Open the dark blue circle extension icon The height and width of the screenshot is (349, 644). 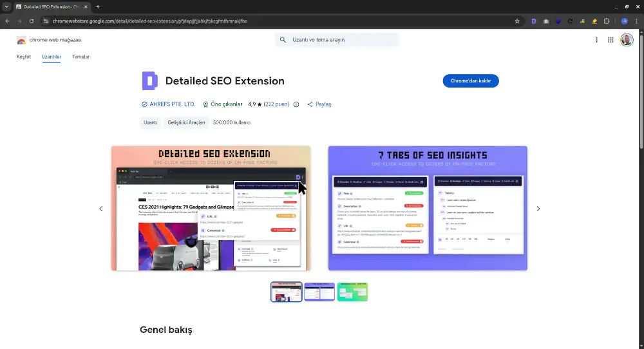[558, 21]
